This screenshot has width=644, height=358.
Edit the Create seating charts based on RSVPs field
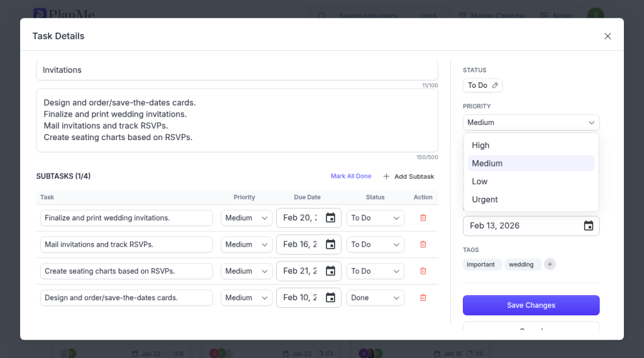(126, 271)
